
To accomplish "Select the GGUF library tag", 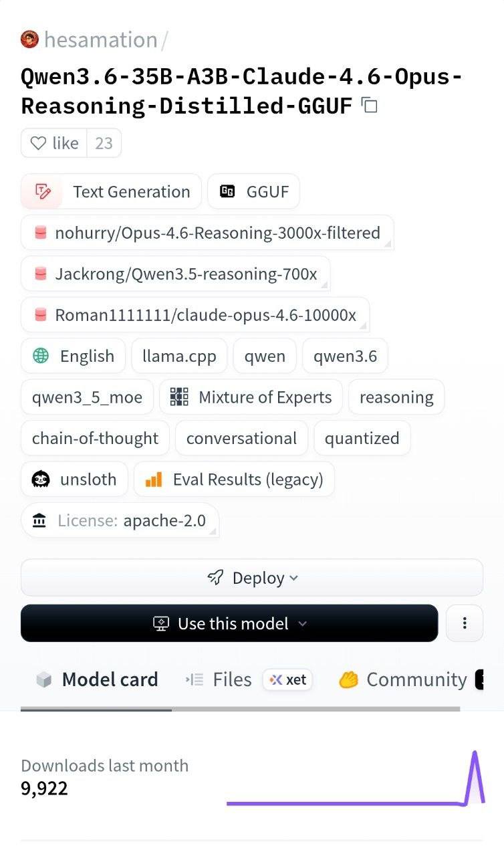I will click(x=253, y=192).
